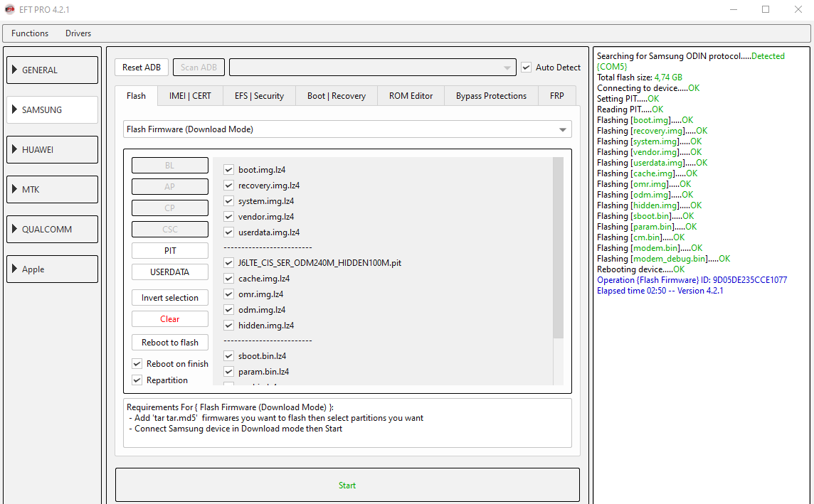The image size is (814, 504).
Task: Click the Flashing [sboot.bin] log line
Action: pos(645,215)
